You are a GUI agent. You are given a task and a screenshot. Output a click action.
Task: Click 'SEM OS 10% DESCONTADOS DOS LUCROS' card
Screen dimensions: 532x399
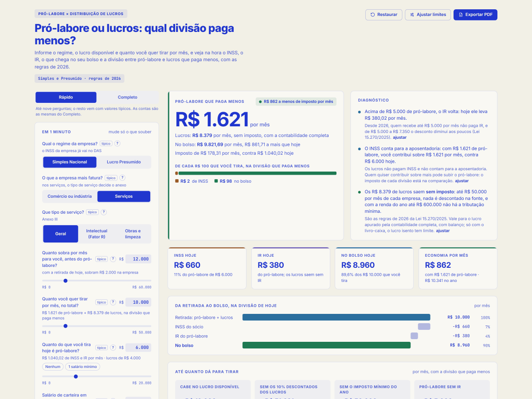(x=293, y=389)
